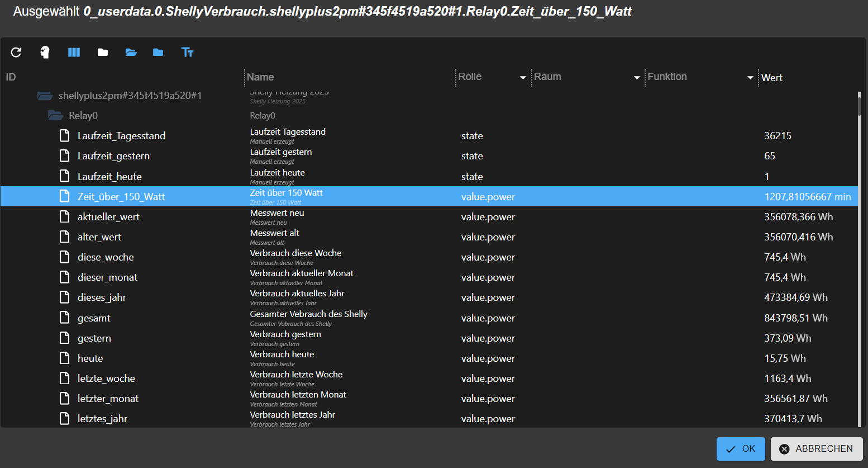The height and width of the screenshot is (468, 868).
Task: Toggle expert mode head icon
Action: click(45, 52)
